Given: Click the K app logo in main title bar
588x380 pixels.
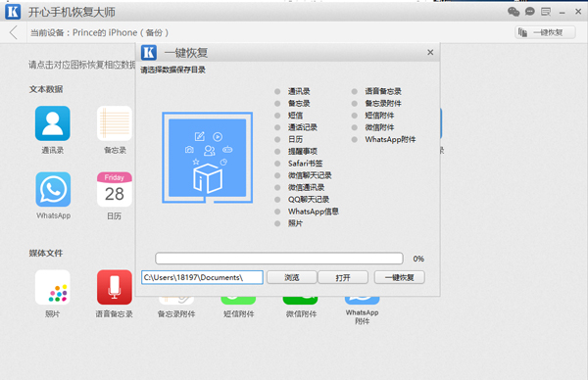Looking at the screenshot, I should pos(13,12).
